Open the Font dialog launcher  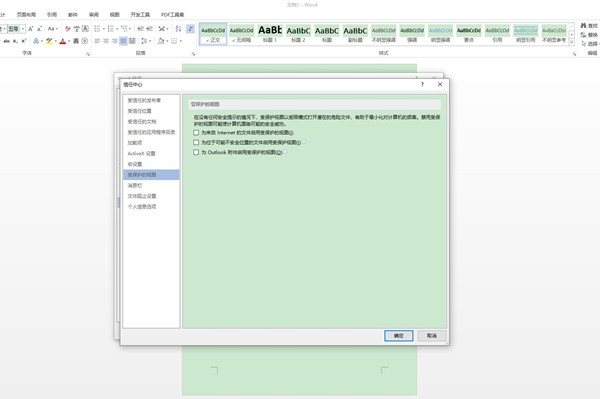click(x=88, y=54)
